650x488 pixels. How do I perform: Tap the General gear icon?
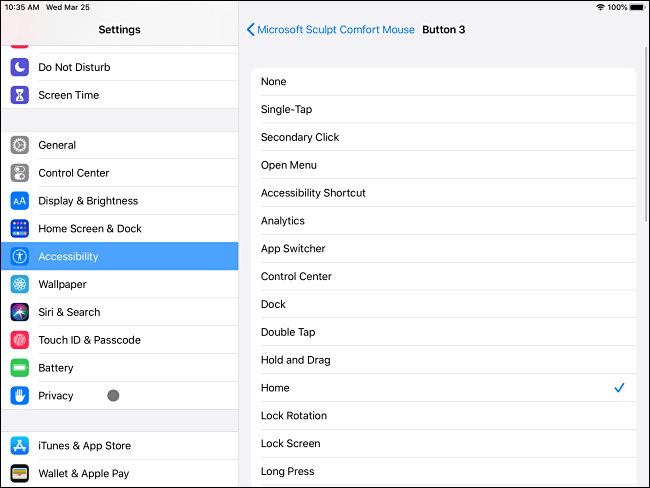pyautogui.click(x=20, y=145)
